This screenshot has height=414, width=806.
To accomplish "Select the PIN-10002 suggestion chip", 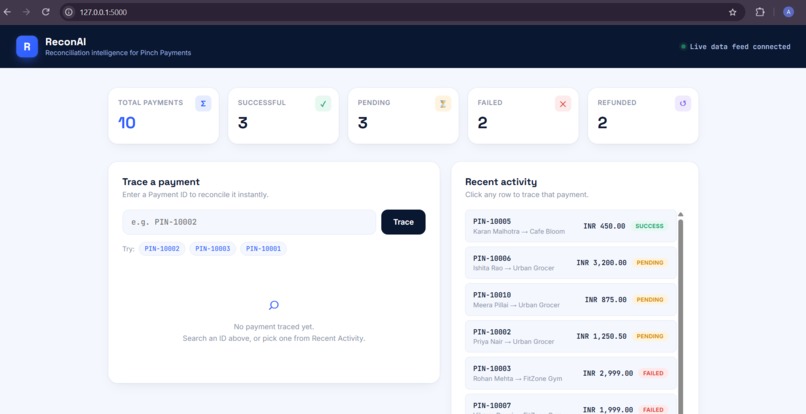I will (x=162, y=249).
